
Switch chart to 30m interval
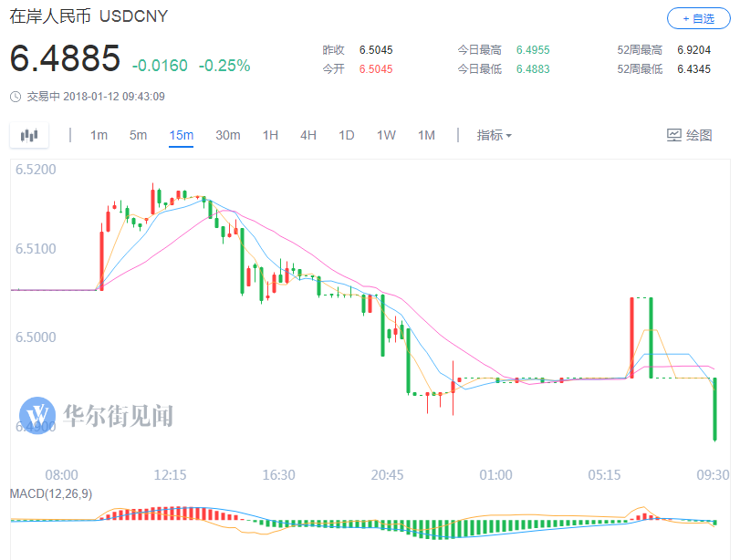[x=228, y=135]
